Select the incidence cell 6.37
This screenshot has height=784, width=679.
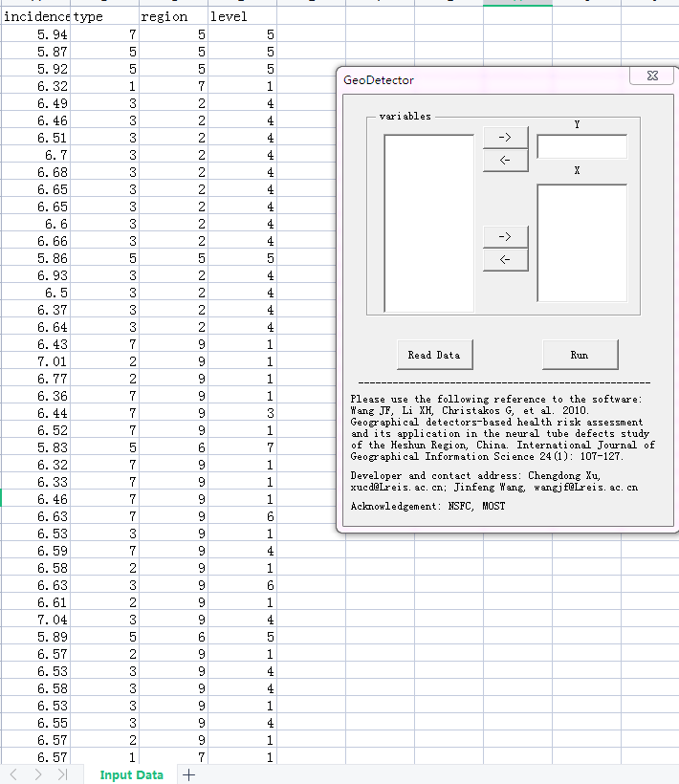(36, 310)
